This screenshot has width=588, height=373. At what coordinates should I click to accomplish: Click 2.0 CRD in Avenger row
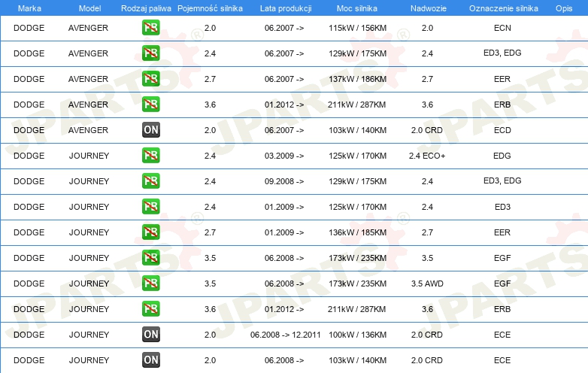coord(427,130)
